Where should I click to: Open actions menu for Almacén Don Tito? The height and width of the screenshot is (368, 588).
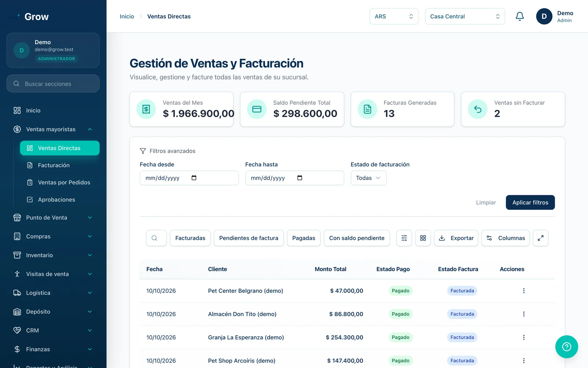click(x=524, y=314)
